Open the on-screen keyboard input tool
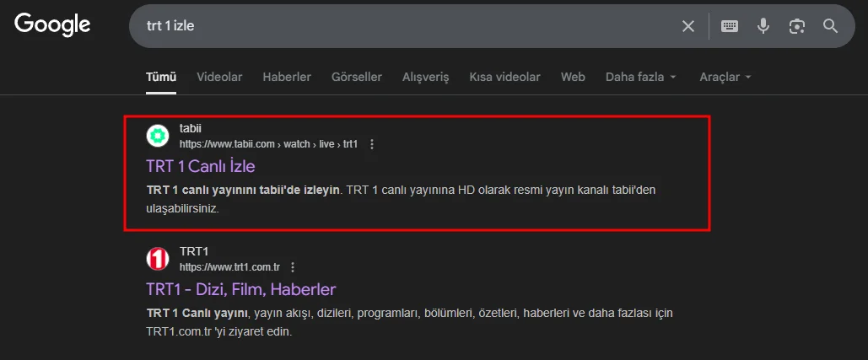 (730, 26)
